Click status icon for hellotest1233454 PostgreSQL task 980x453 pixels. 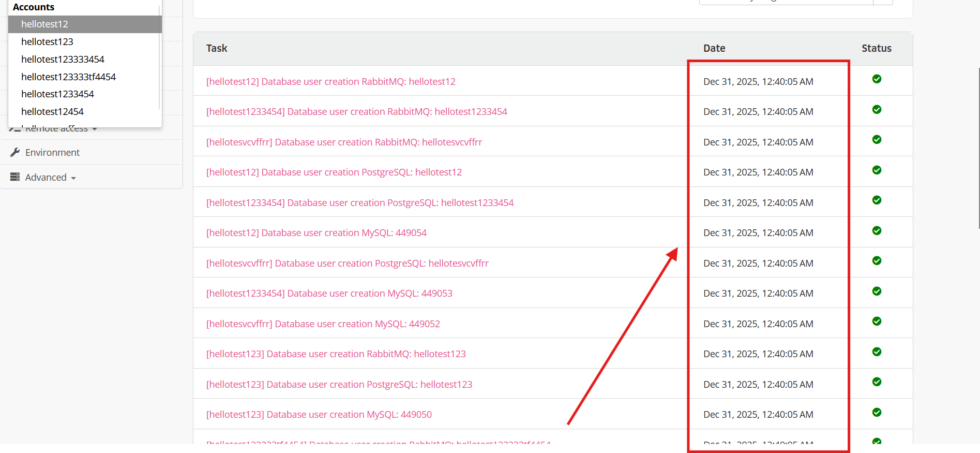[x=877, y=200]
